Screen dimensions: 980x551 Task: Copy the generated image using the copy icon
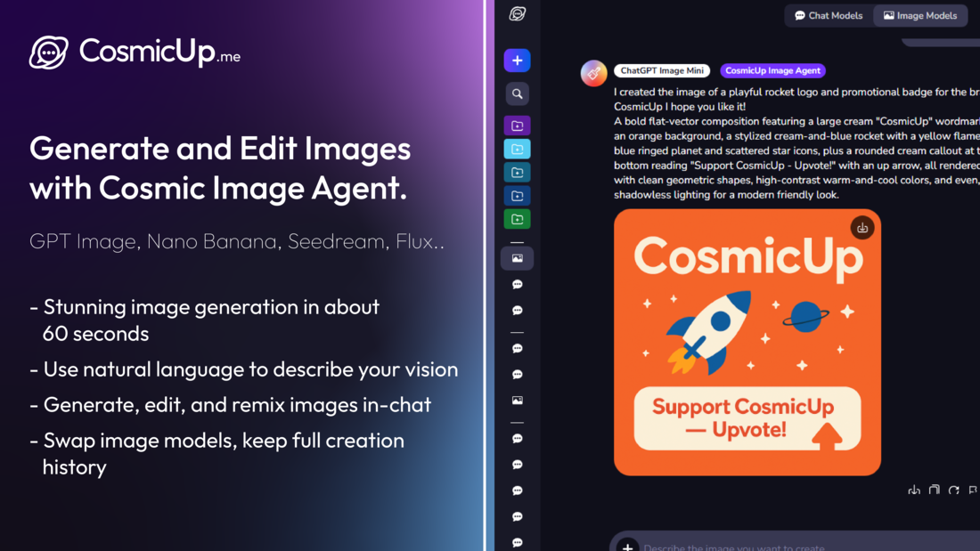click(x=934, y=490)
